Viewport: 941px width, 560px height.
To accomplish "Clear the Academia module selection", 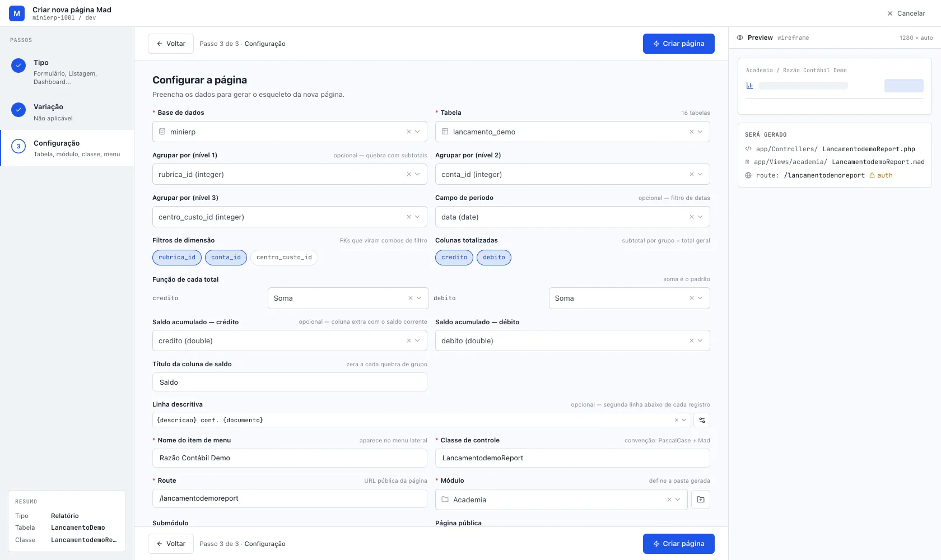I will (x=669, y=500).
